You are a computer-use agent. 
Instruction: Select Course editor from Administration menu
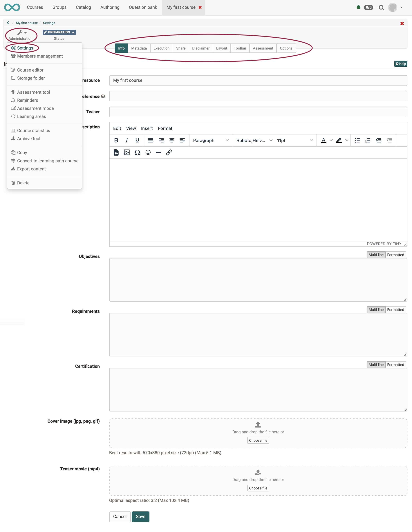point(30,70)
